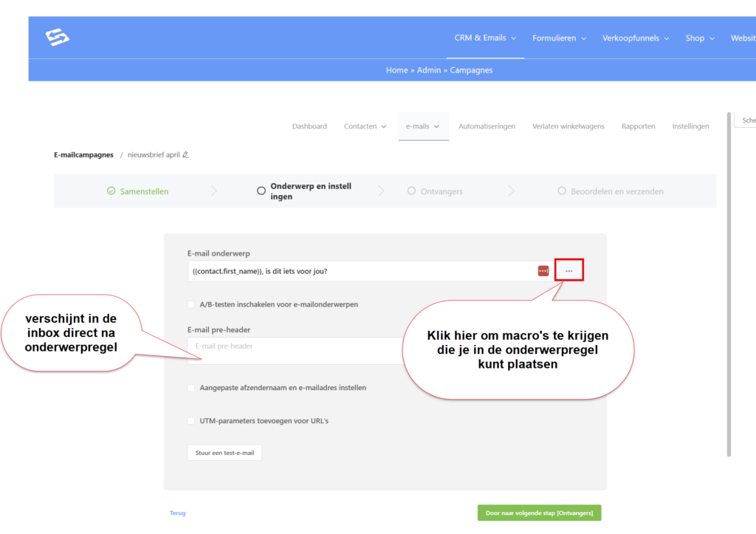The image size is (756, 534).
Task: Click the red macro icon in subject field
Action: [543, 271]
